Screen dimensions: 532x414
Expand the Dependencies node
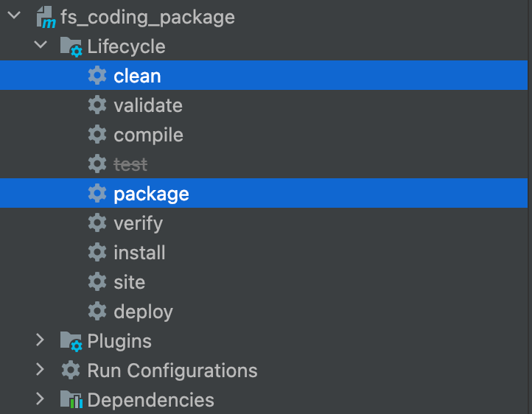40,400
